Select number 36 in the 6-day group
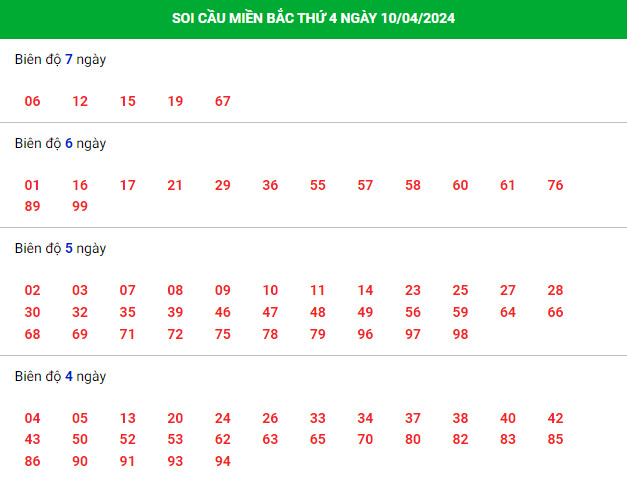 coord(270,185)
